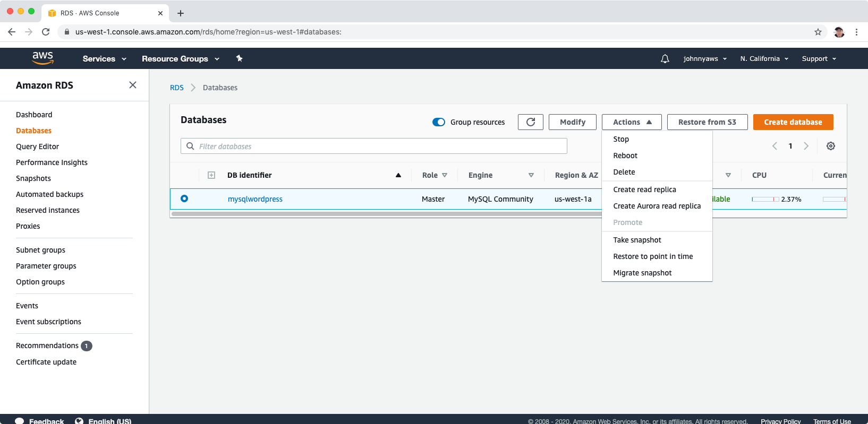The image size is (868, 424).
Task: Click the browser address bar URL
Action: point(208,32)
